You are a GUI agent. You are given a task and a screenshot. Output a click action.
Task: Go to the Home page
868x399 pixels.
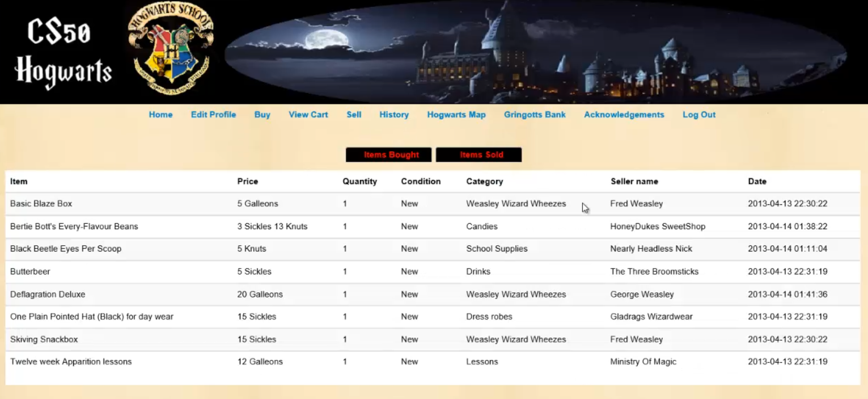(x=160, y=115)
